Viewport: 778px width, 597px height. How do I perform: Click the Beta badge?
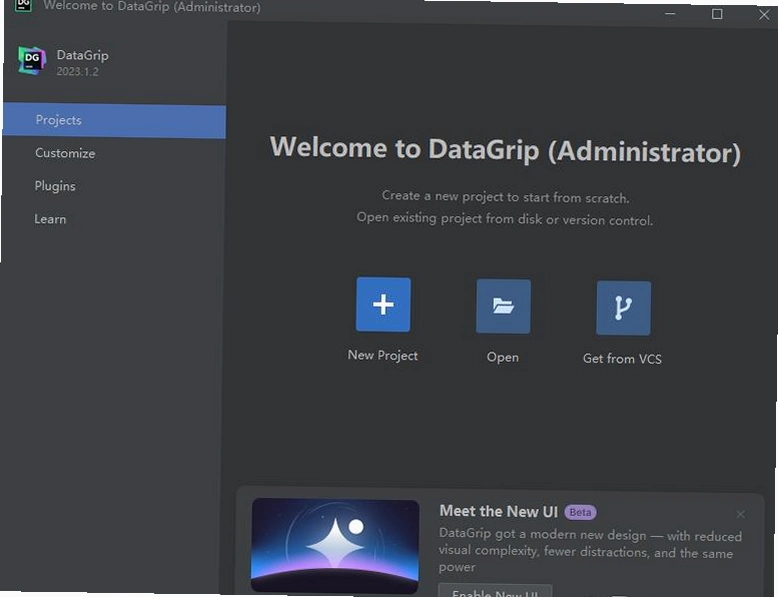tap(580, 512)
